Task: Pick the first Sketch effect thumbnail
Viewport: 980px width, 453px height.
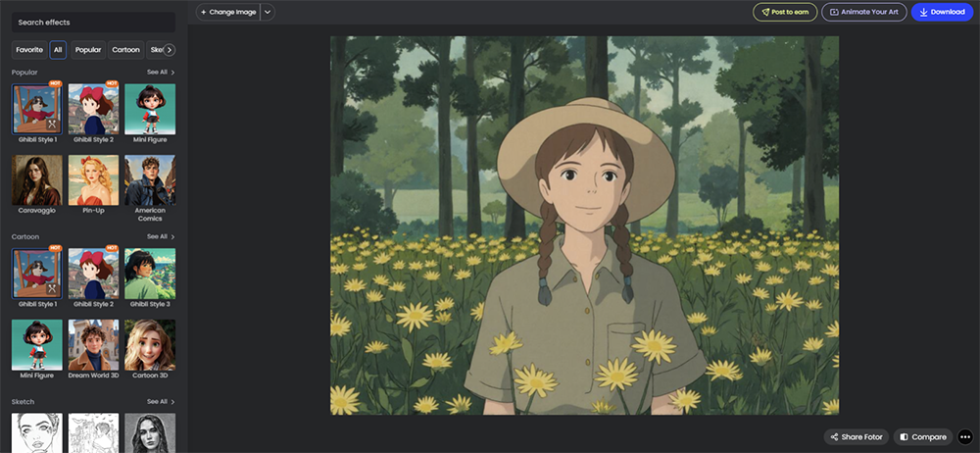Action: [x=37, y=433]
